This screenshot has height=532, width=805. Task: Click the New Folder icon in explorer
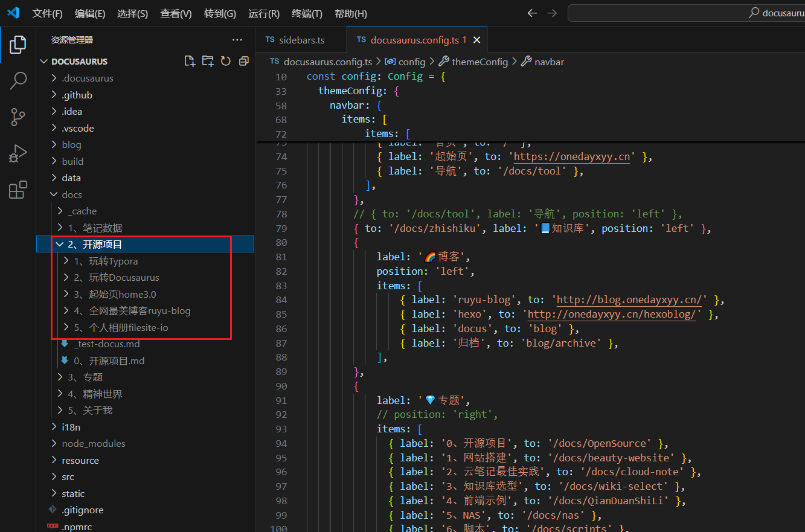pos(208,61)
